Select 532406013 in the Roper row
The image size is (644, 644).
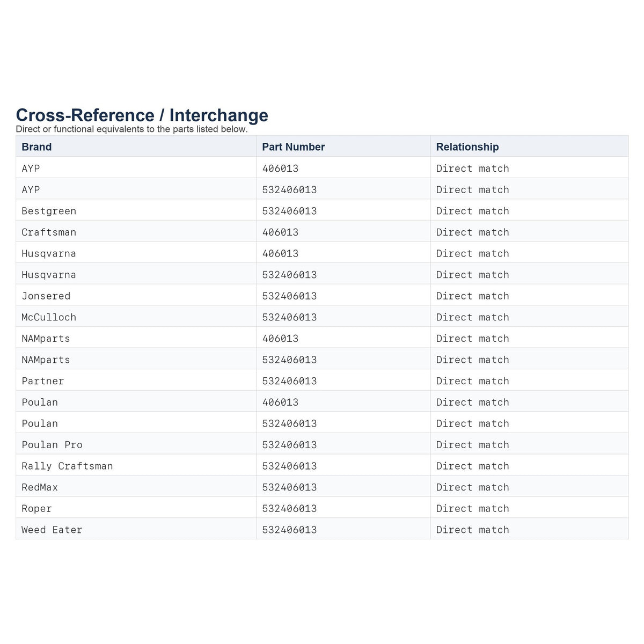point(289,509)
